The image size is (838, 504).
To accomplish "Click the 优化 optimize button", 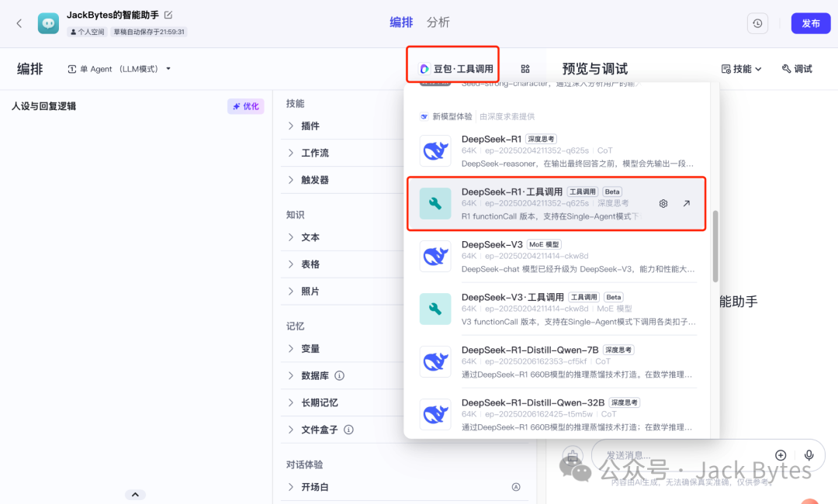I will (x=246, y=106).
